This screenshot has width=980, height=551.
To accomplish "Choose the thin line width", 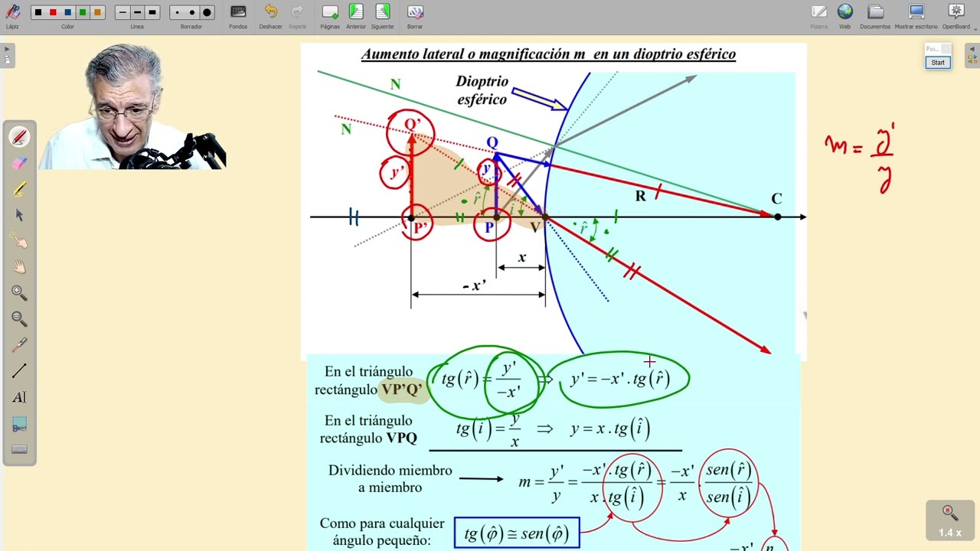I will pos(122,12).
